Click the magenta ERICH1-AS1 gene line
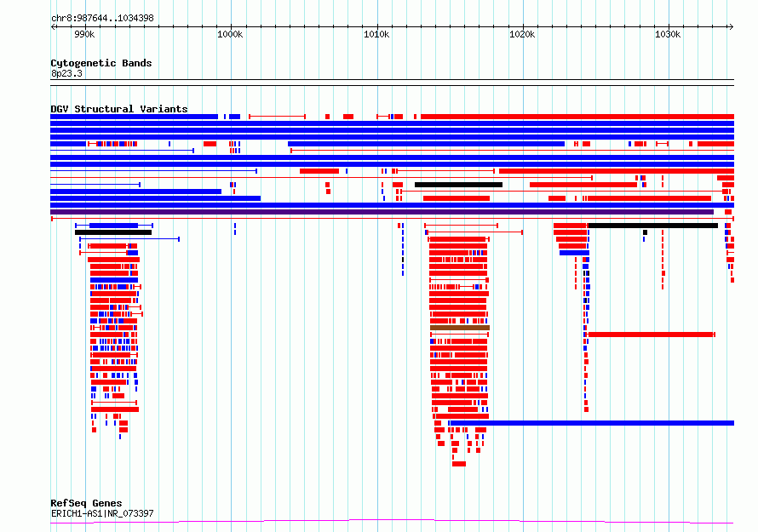 point(392,521)
